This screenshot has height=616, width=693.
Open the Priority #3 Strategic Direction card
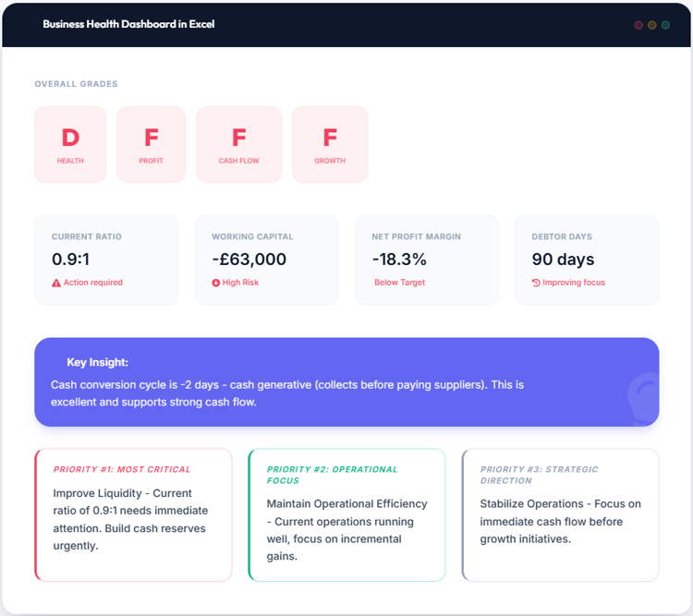561,514
